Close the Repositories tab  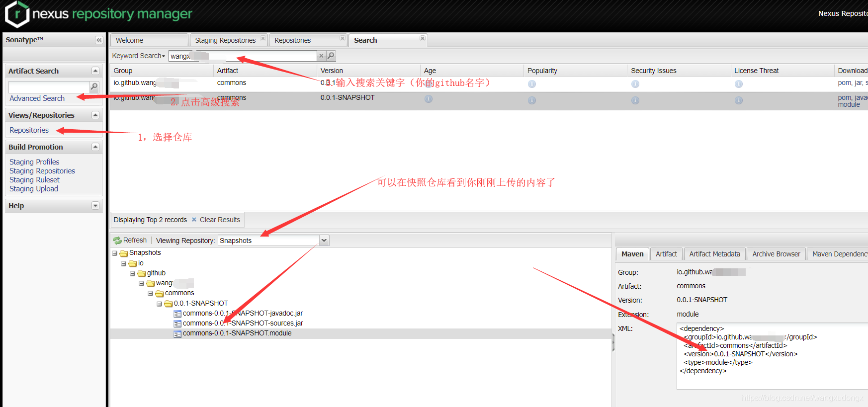pos(342,38)
